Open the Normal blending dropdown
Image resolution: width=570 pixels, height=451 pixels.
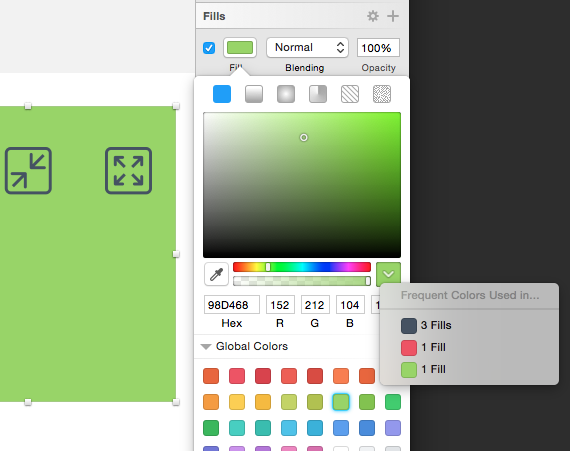[x=308, y=48]
